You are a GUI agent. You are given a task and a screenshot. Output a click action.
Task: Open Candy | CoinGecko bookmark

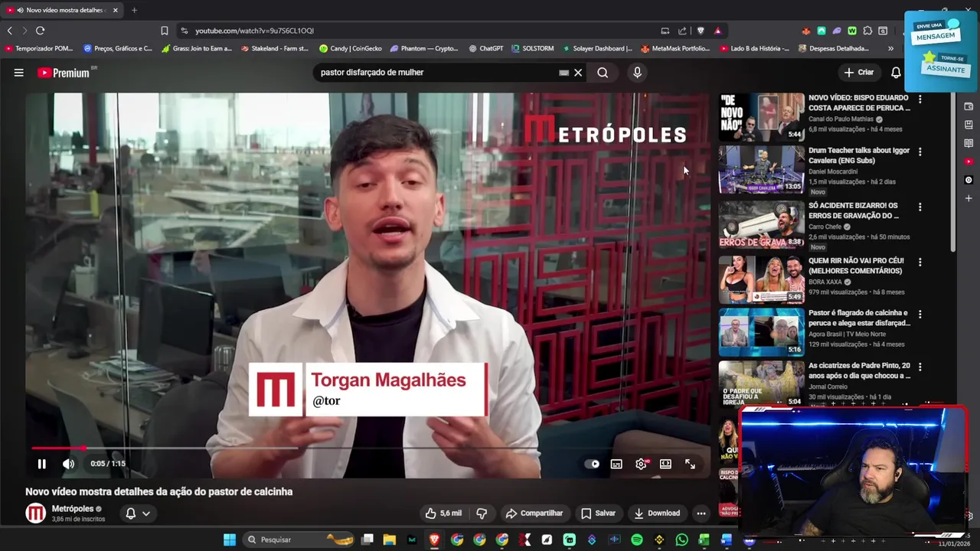click(351, 48)
